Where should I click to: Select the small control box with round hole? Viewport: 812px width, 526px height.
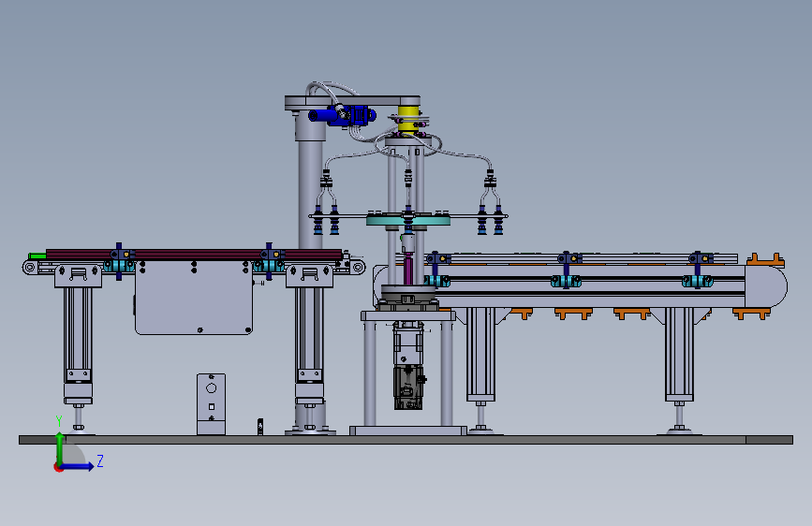[212, 403]
